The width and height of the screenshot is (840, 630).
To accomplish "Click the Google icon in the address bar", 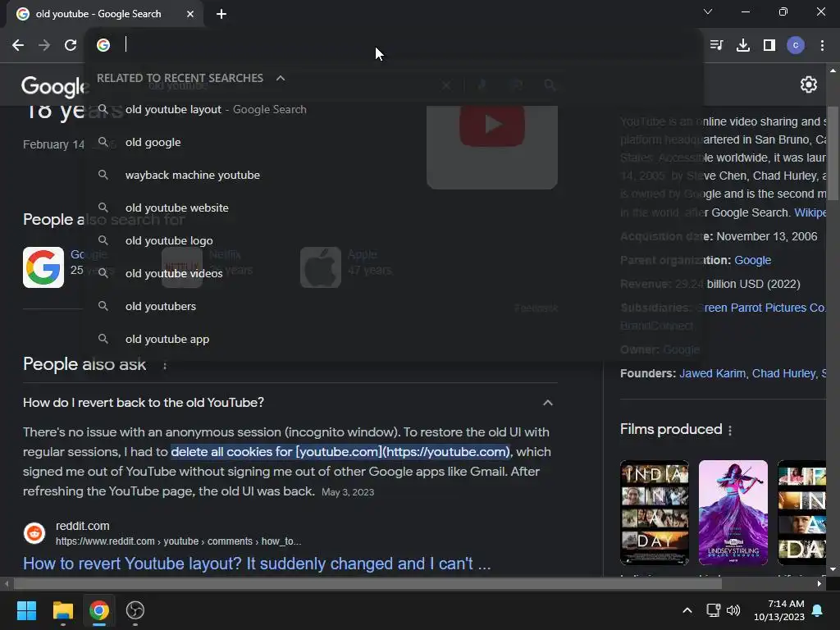I will [103, 45].
